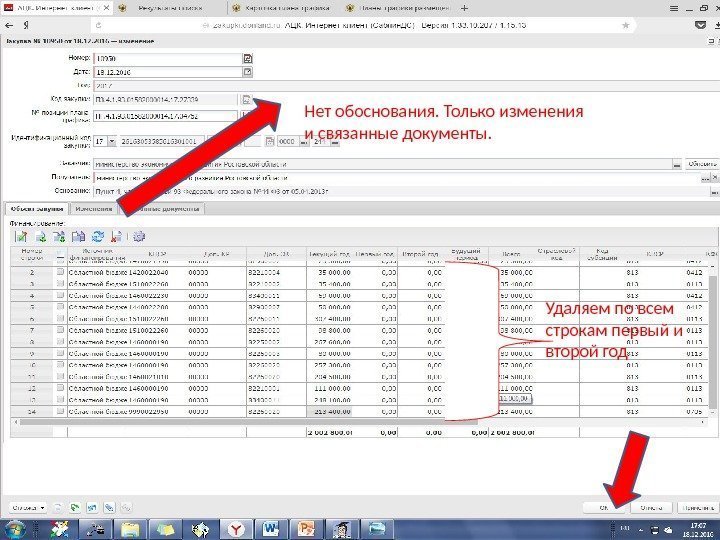
Task: Open the file explorer folder on taskbar
Action: [x=129, y=530]
